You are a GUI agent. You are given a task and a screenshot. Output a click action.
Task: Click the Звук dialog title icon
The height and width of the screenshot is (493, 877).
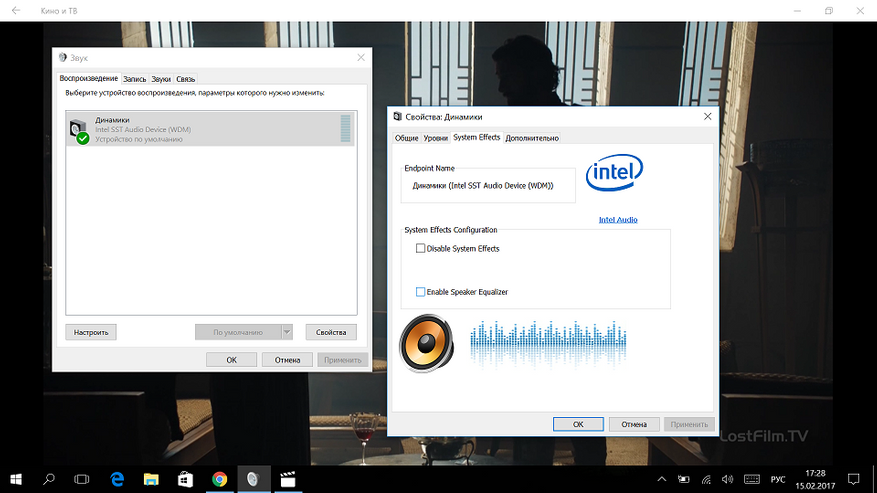[63, 58]
